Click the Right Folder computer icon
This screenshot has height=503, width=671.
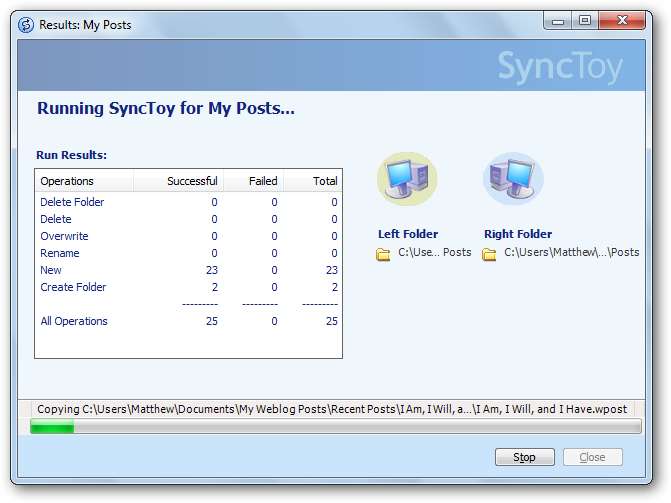click(x=513, y=180)
